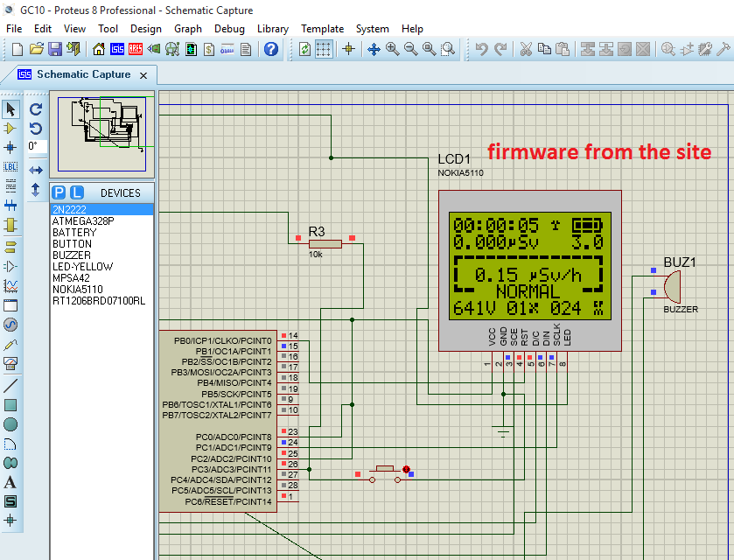Open the Debug menu
This screenshot has height=560, width=734.
click(229, 29)
